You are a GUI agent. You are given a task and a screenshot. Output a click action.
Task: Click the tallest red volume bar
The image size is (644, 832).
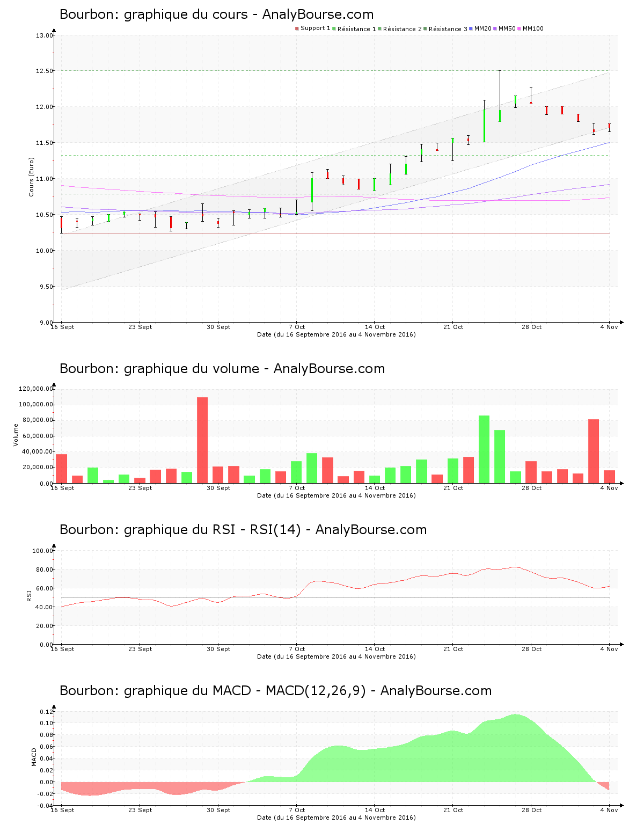click(202, 440)
